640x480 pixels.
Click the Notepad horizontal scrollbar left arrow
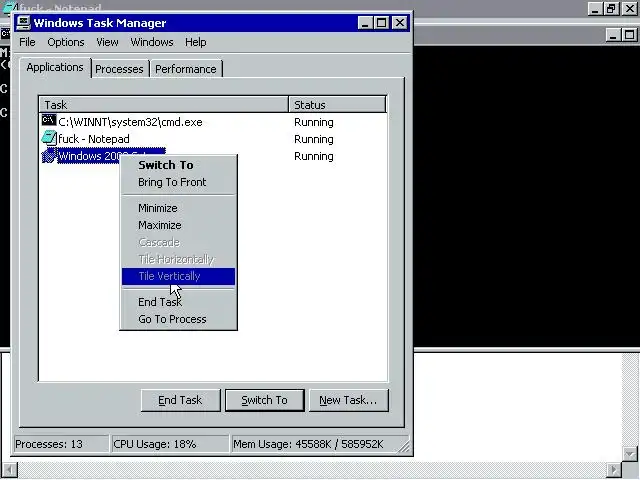pyautogui.click(x=10, y=470)
